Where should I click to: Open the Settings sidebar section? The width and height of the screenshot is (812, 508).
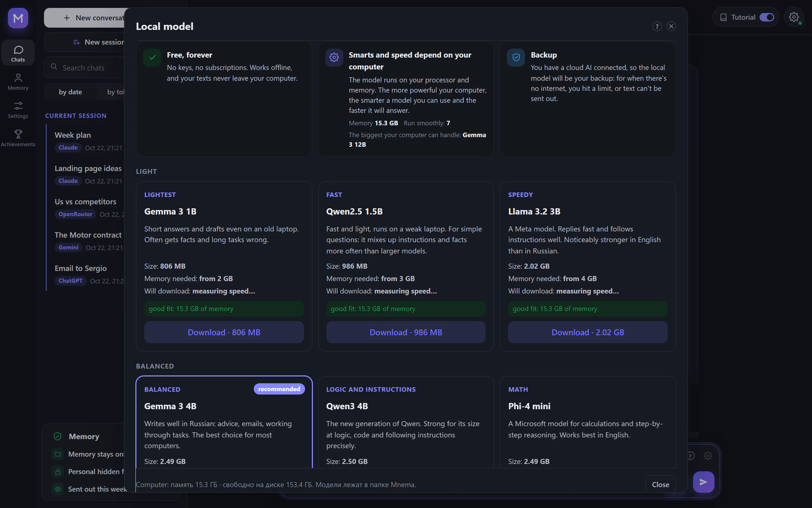click(18, 110)
